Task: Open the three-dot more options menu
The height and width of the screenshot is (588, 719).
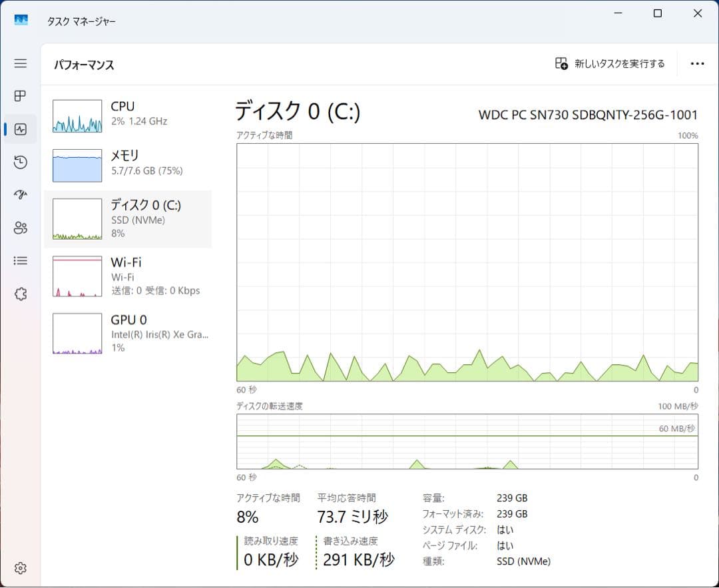Action: pos(697,63)
